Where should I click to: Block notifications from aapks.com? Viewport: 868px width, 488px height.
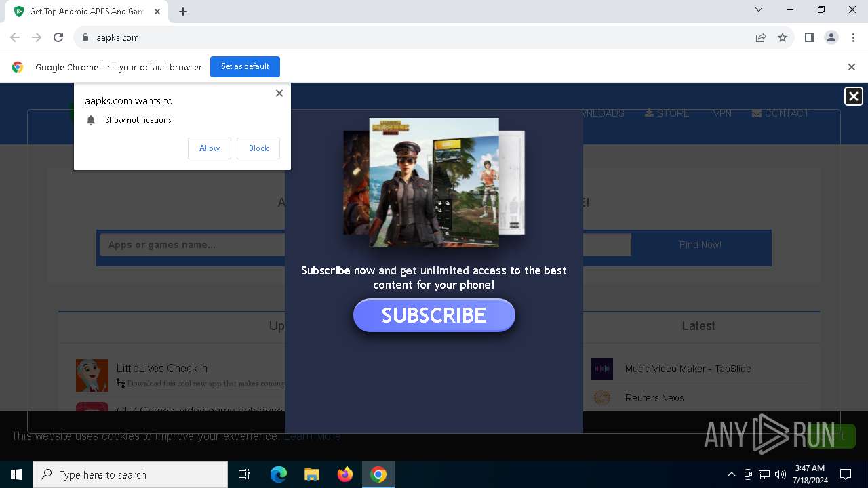(x=258, y=148)
